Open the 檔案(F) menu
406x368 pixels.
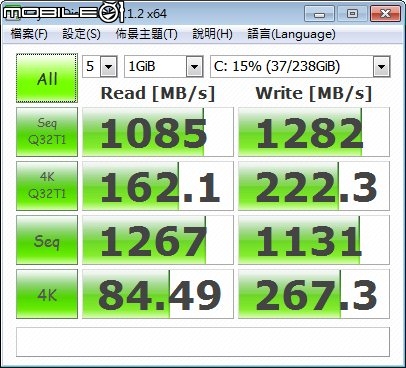click(29, 34)
